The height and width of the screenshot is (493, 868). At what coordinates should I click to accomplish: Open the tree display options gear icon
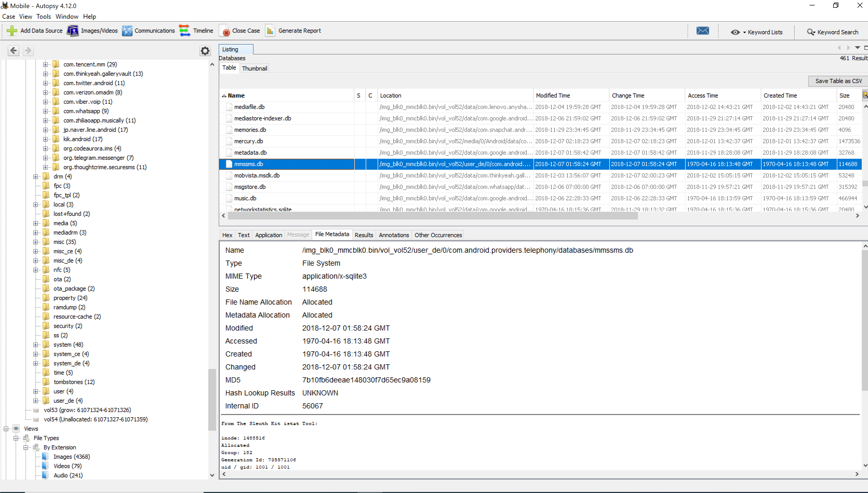coord(205,51)
